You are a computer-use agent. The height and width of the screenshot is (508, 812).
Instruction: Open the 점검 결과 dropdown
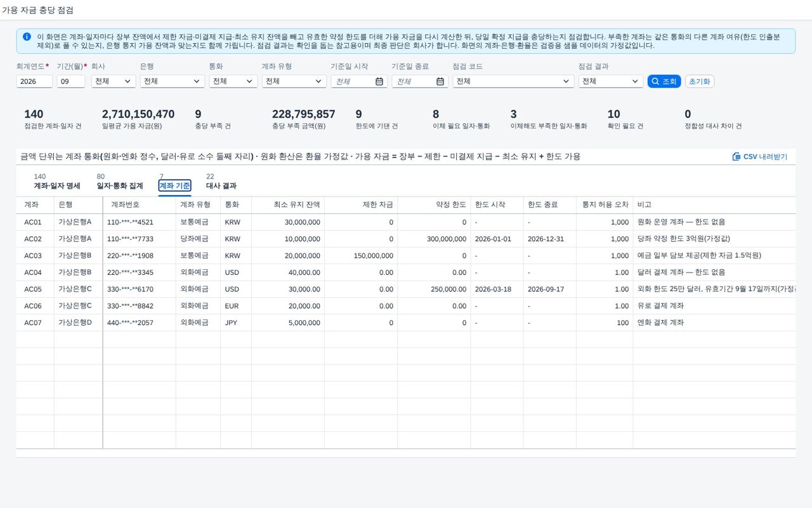click(x=611, y=81)
